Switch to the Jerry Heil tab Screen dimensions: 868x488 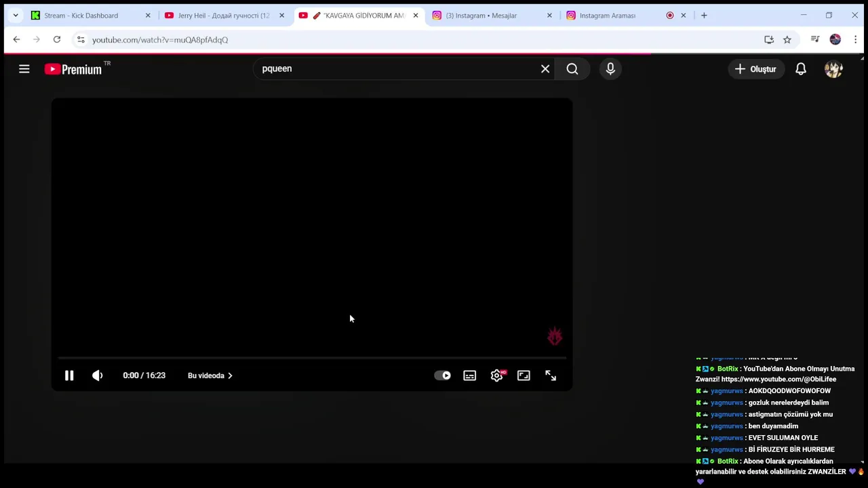(x=224, y=16)
